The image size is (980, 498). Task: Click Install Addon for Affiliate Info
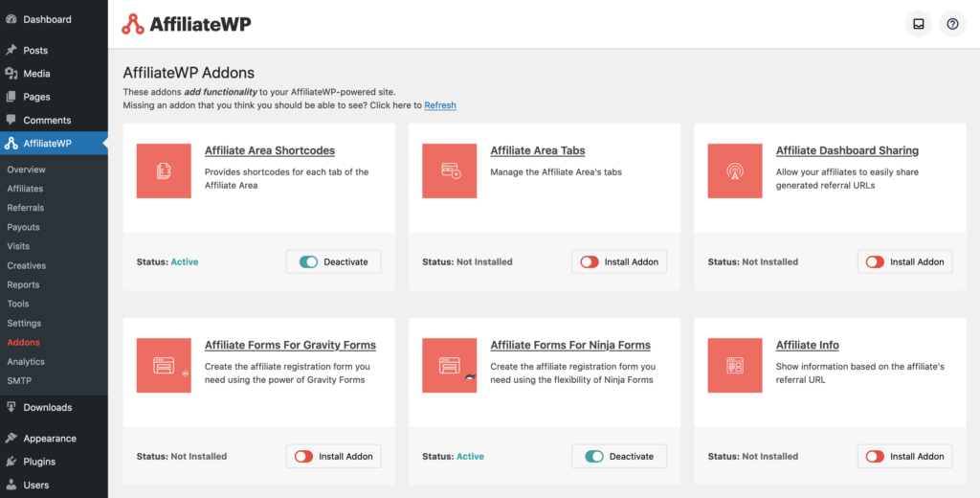point(905,457)
